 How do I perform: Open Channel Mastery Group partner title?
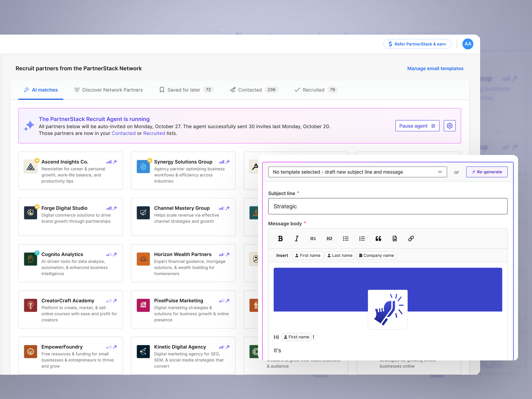182,208
